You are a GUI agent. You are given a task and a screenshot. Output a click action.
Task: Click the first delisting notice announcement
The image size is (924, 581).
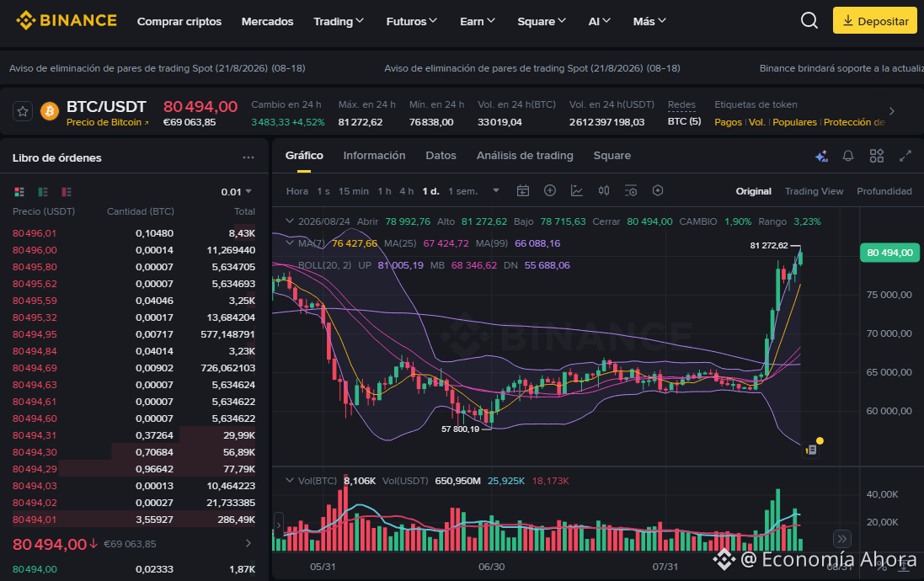point(158,68)
